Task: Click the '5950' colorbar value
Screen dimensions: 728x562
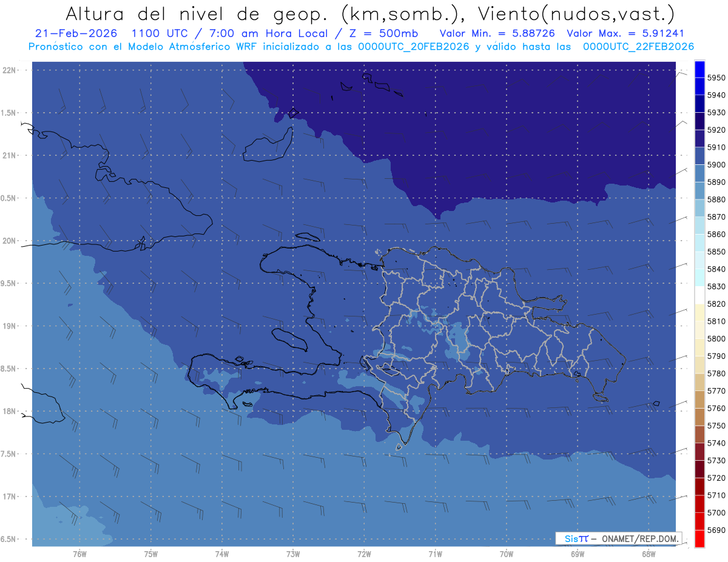Action: (716, 78)
